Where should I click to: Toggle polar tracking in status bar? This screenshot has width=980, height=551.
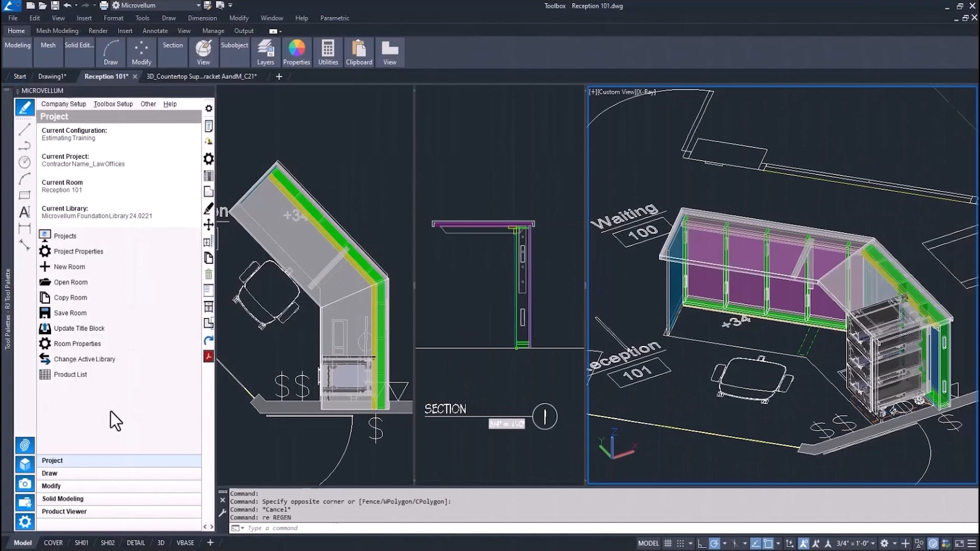(x=714, y=543)
